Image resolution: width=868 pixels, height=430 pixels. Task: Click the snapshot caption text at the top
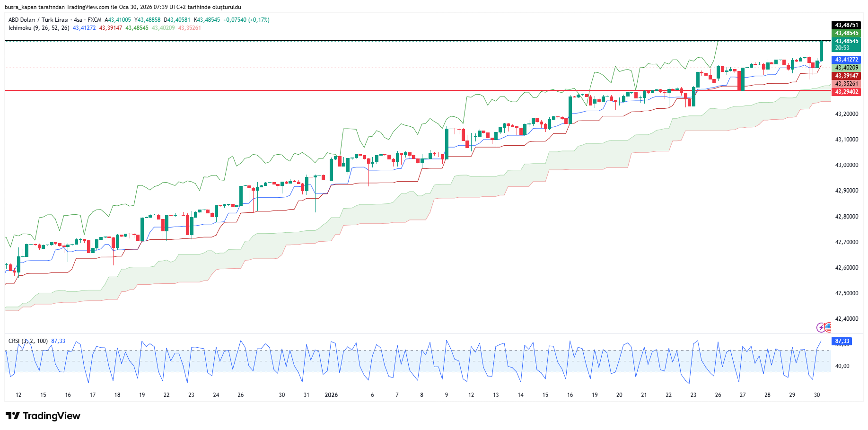tap(123, 7)
